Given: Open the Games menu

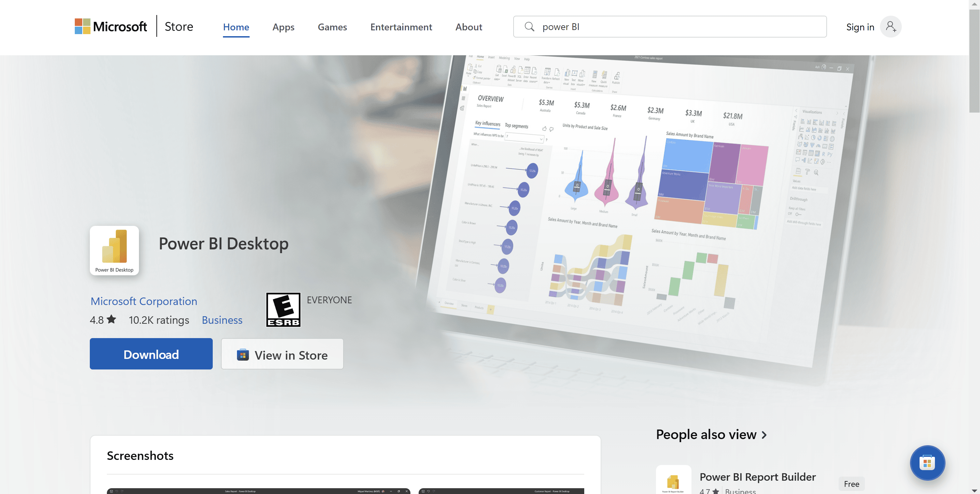Looking at the screenshot, I should [x=332, y=27].
